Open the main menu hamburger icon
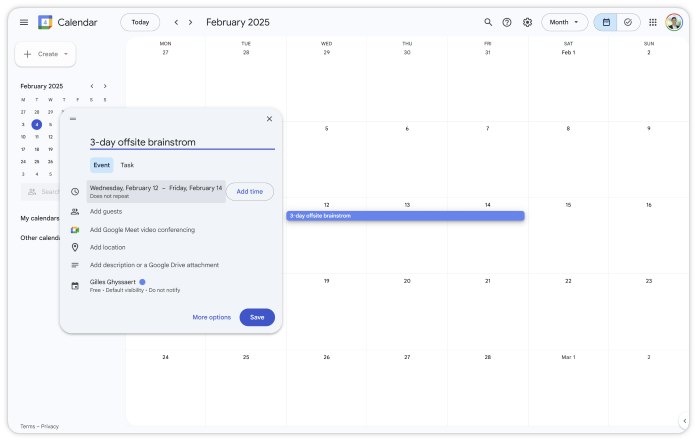The image size is (697, 441). 24,22
